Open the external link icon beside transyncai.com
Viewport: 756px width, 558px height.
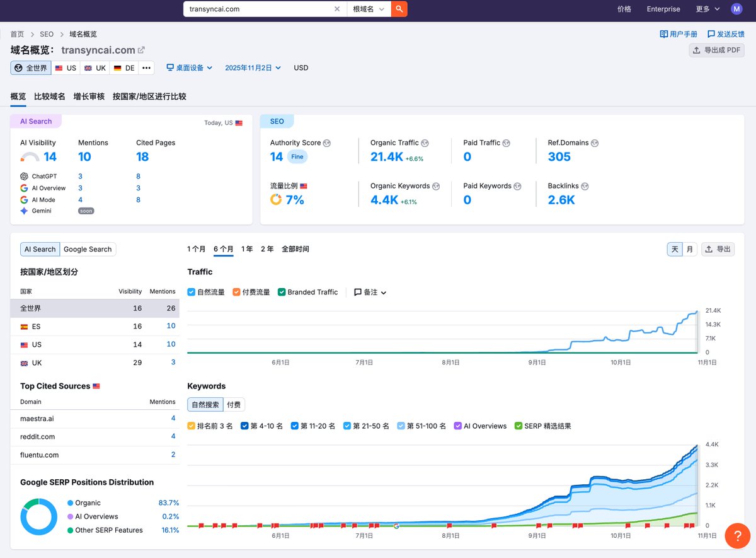click(141, 50)
